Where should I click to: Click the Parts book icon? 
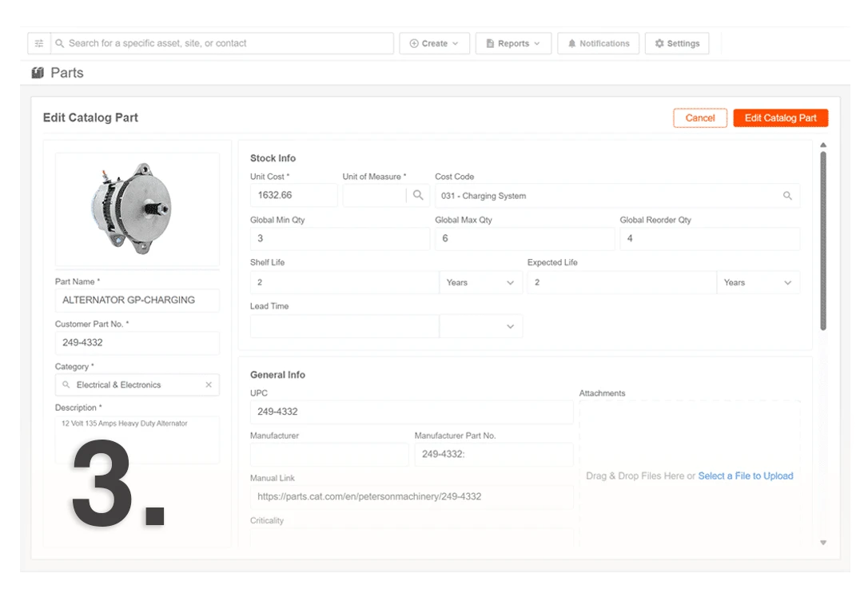[38, 73]
